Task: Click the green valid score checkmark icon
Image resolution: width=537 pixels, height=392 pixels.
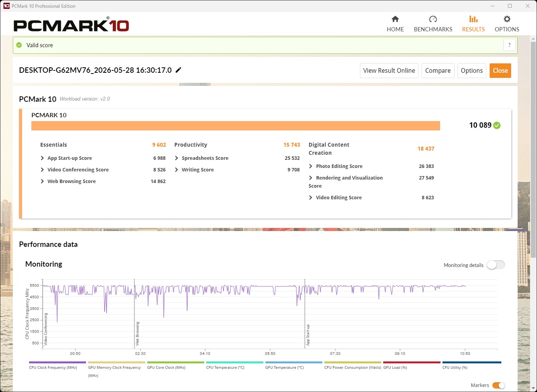Action: (x=19, y=45)
